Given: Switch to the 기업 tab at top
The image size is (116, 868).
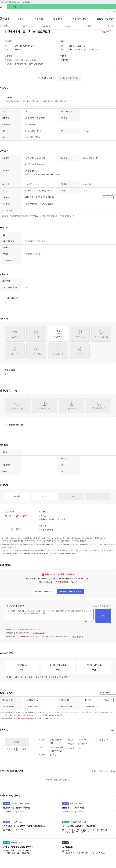Looking at the screenshot, I should (14, 7).
